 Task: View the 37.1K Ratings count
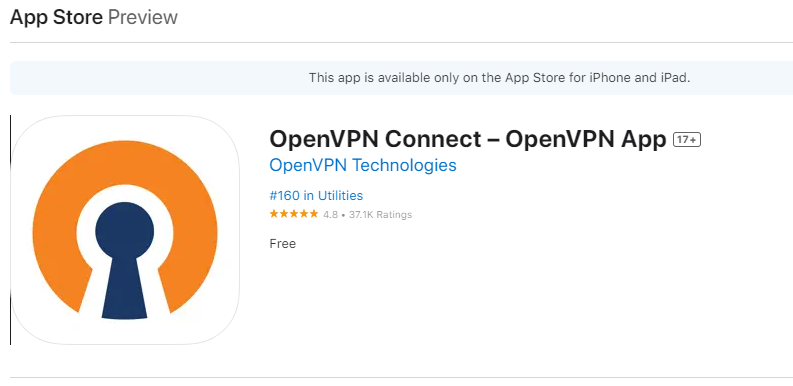380,215
